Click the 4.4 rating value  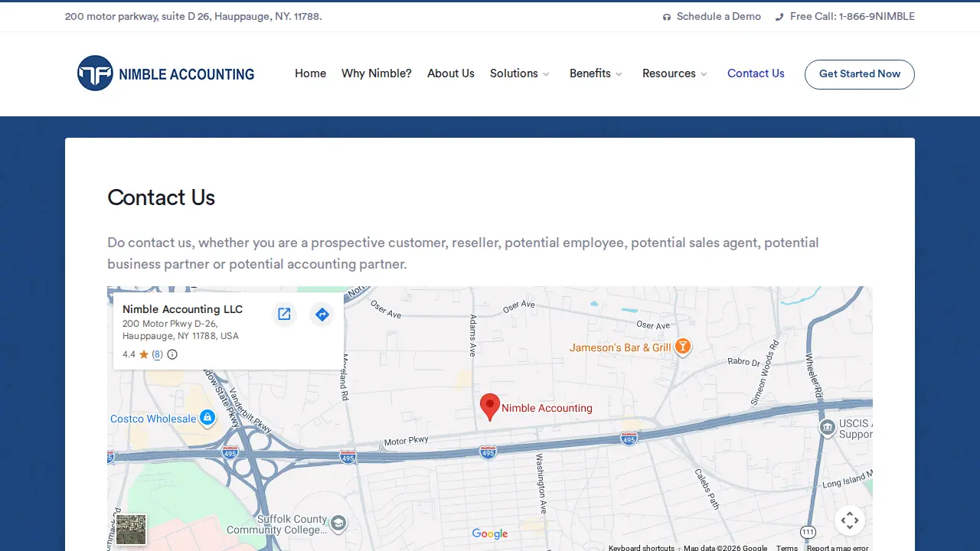tap(129, 354)
